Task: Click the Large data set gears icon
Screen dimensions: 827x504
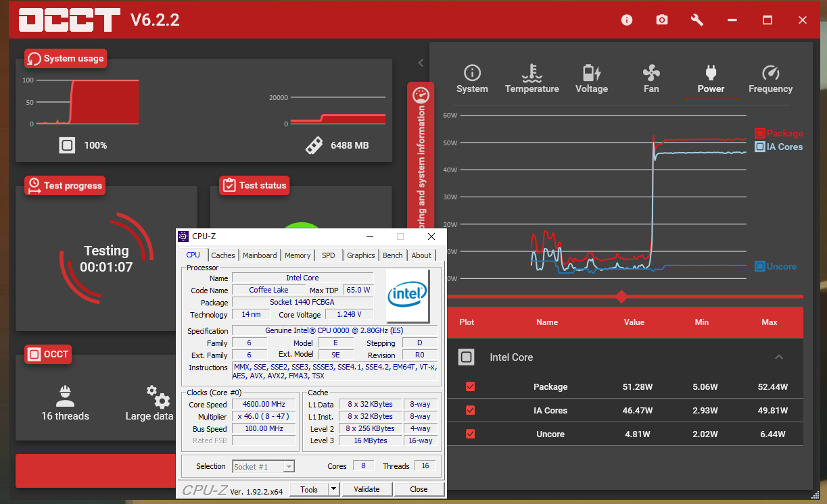Action: pyautogui.click(x=159, y=397)
